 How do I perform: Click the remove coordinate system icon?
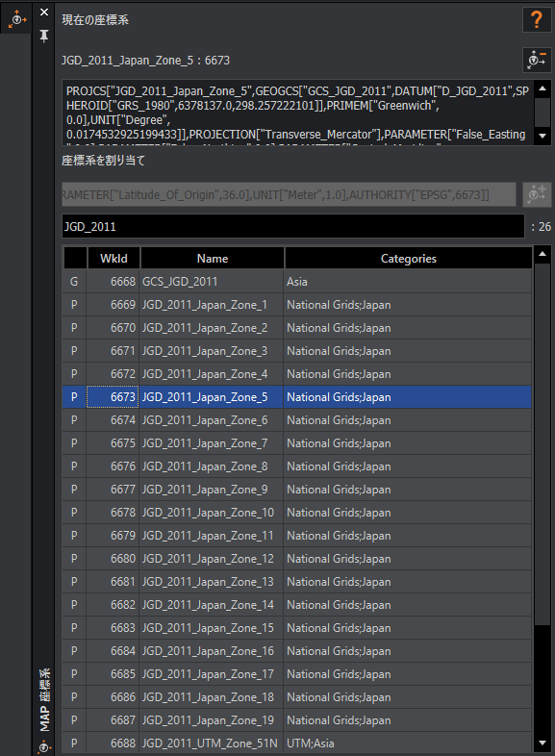[537, 60]
